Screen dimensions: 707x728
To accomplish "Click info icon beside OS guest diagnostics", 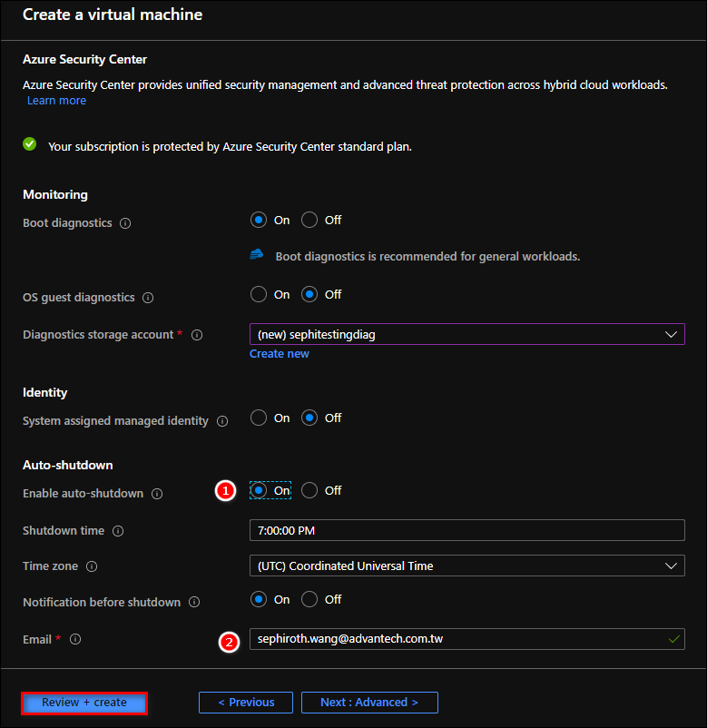I will click(x=148, y=298).
